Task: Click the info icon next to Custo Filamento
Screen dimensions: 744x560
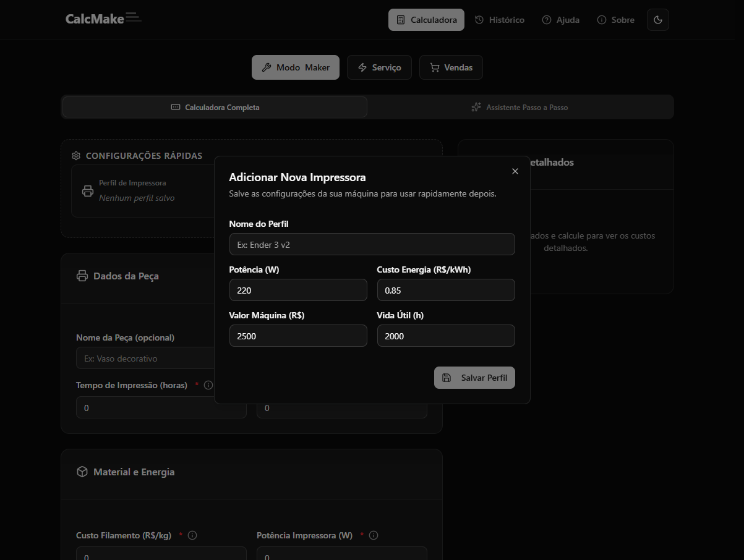Action: click(192, 535)
